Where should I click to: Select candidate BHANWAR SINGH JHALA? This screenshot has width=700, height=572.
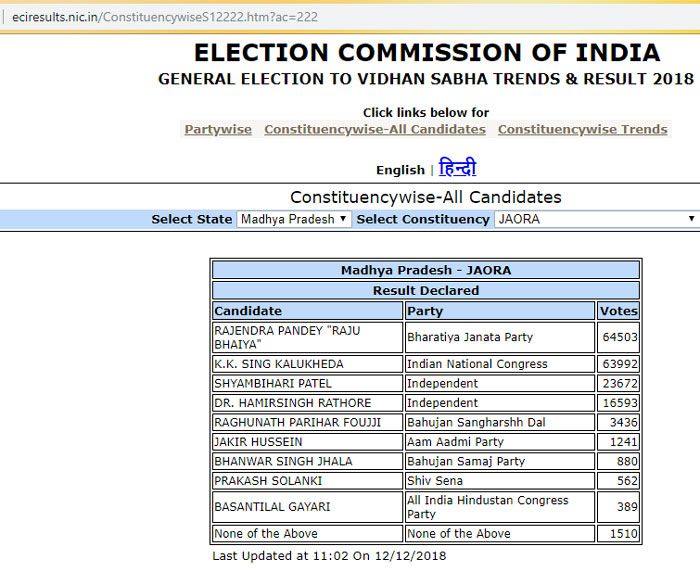point(308,461)
